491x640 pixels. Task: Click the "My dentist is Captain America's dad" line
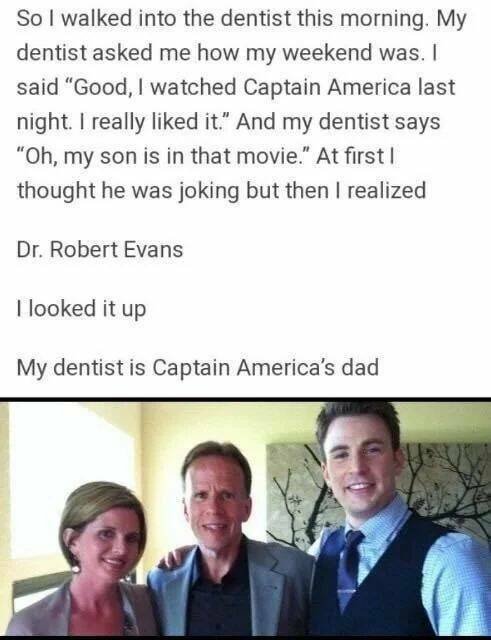point(198,367)
